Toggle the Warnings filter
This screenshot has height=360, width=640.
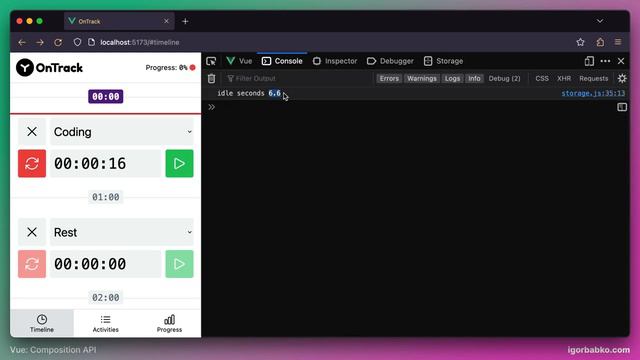[422, 78]
